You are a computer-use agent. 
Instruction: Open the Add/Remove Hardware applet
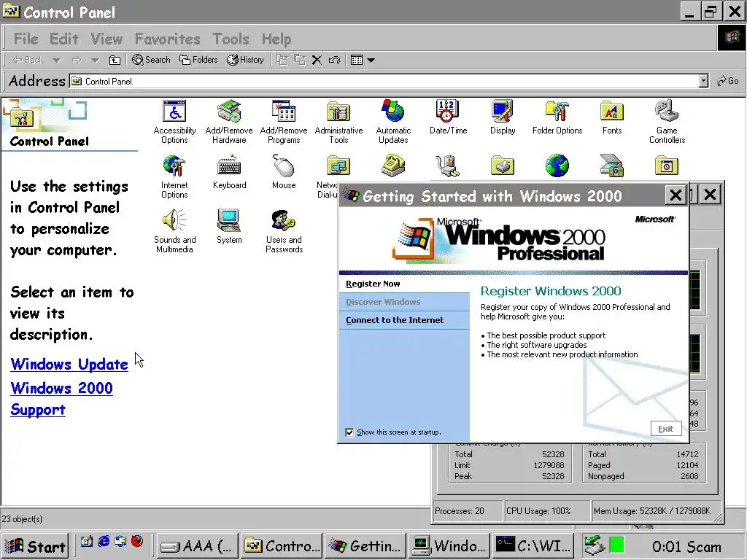[x=229, y=122]
